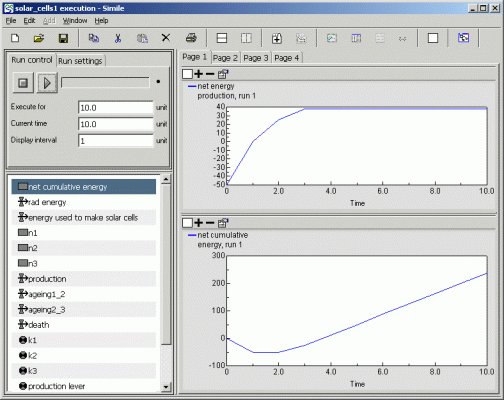This screenshot has height=400, width=504.
Task: Open the Window menu
Action: 75,21
